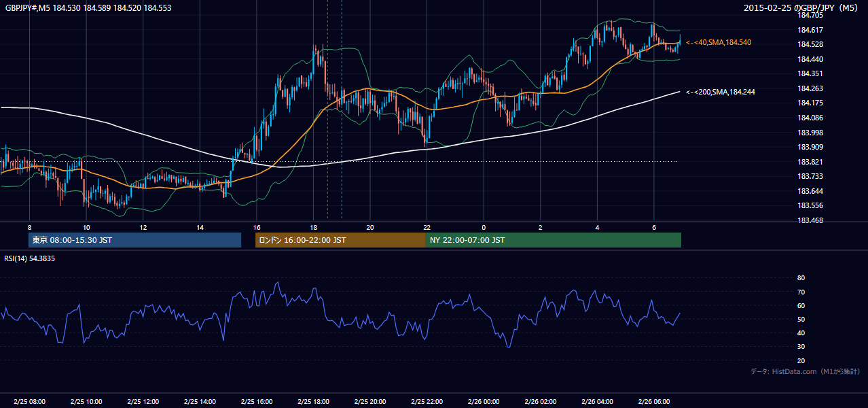Click the RSI(14) 54.3835 indicator label
This screenshot has width=868, height=408.
tap(30, 258)
